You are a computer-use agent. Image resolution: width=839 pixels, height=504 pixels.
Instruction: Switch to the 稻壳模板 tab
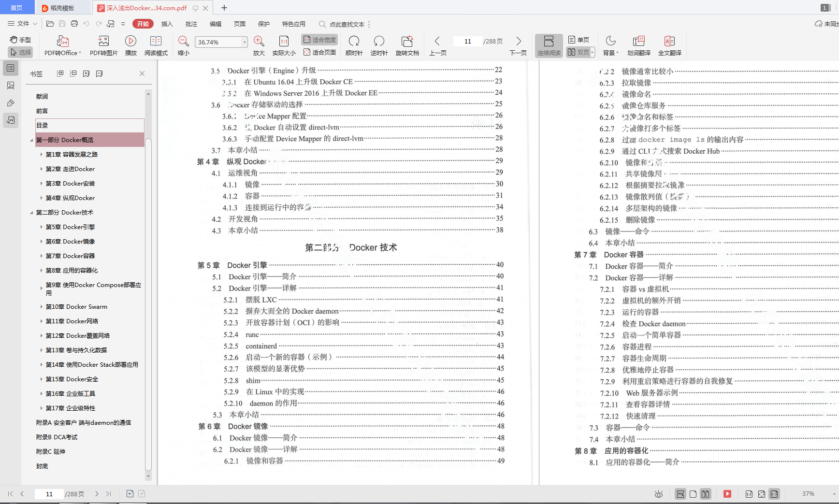coord(63,8)
